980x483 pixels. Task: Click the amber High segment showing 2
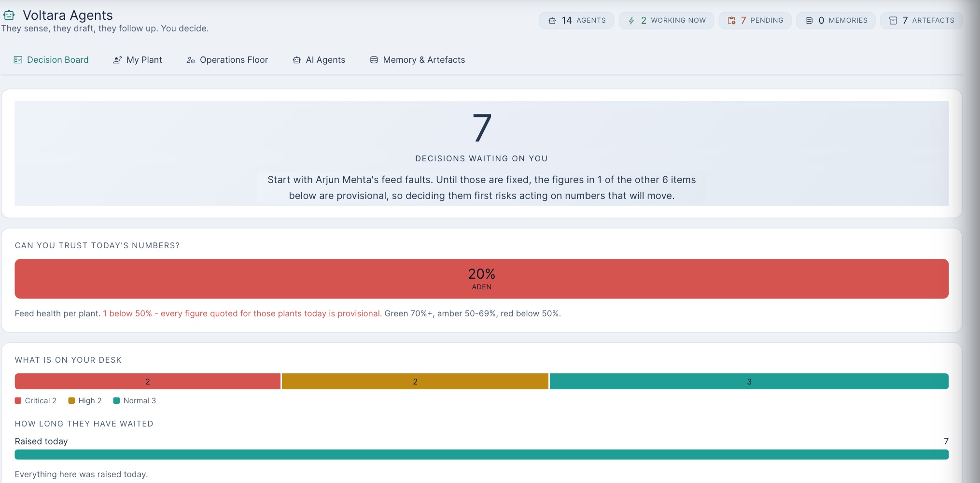coord(415,381)
